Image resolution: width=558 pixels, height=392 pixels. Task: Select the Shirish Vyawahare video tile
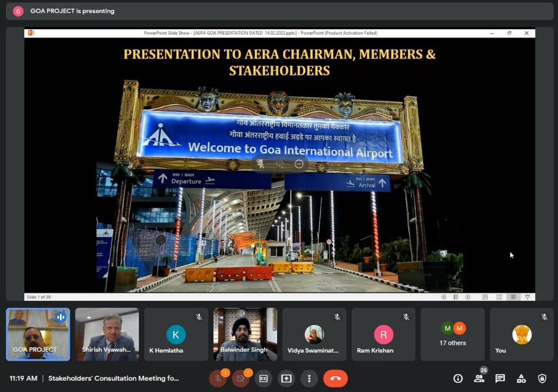tap(107, 334)
